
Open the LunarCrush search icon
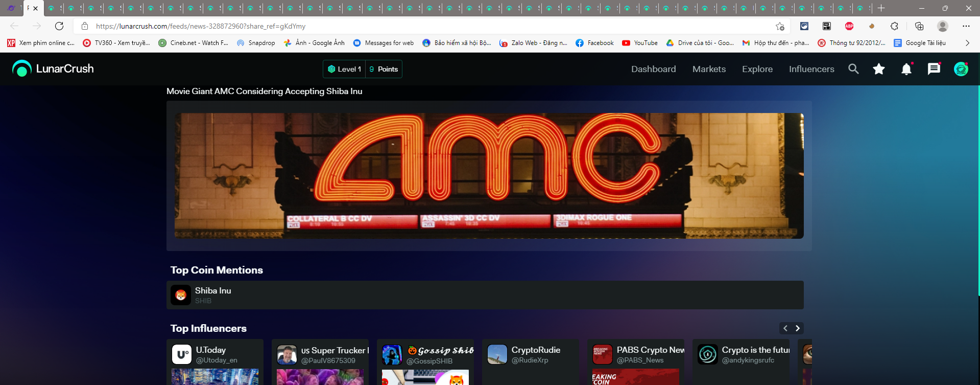(853, 69)
